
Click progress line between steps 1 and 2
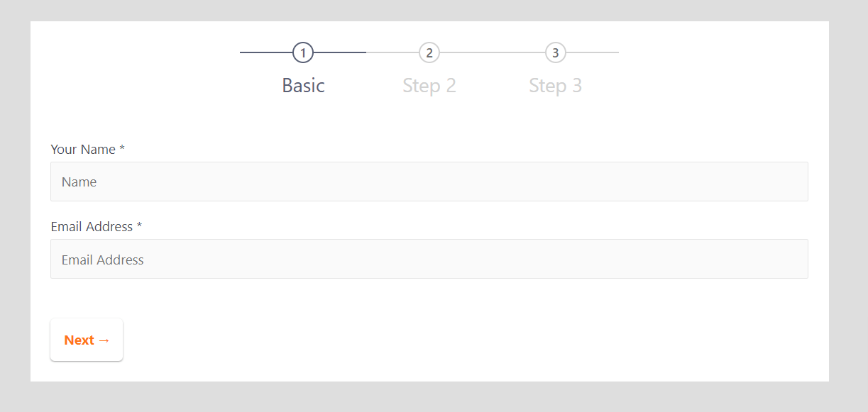tap(366, 52)
